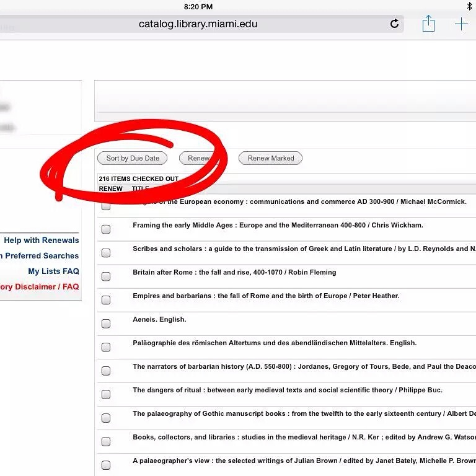The width and height of the screenshot is (476, 476).
Task: Check the box beside Aeneis. English.
Action: tap(106, 324)
